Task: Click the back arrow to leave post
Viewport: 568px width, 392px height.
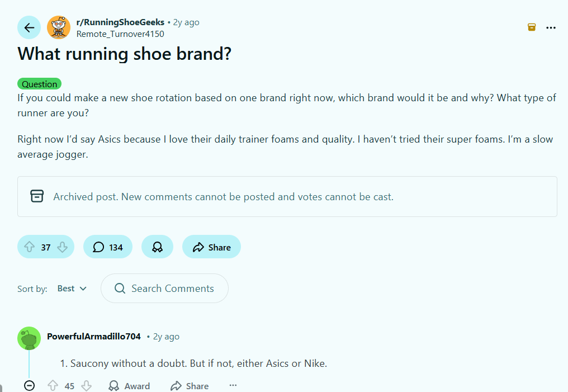Action: (29, 27)
